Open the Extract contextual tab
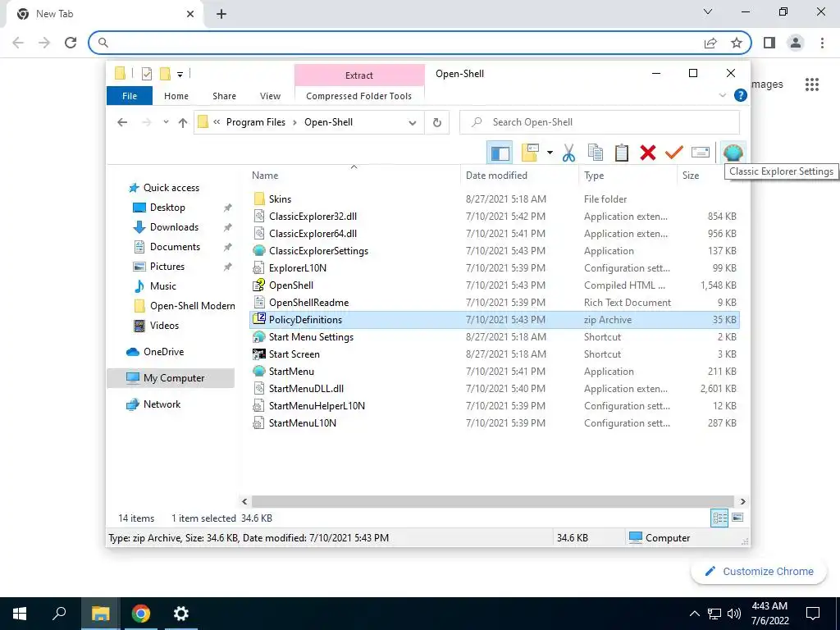This screenshot has height=630, width=840. point(359,75)
